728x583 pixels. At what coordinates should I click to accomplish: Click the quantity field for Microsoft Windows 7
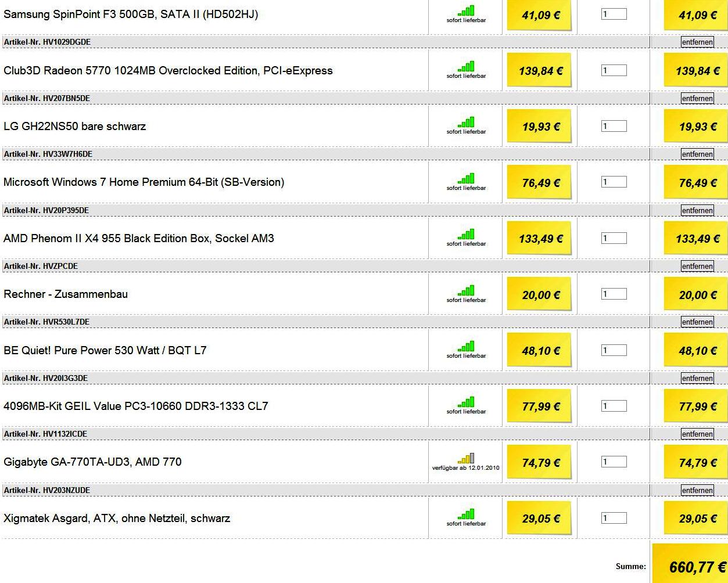(x=614, y=182)
